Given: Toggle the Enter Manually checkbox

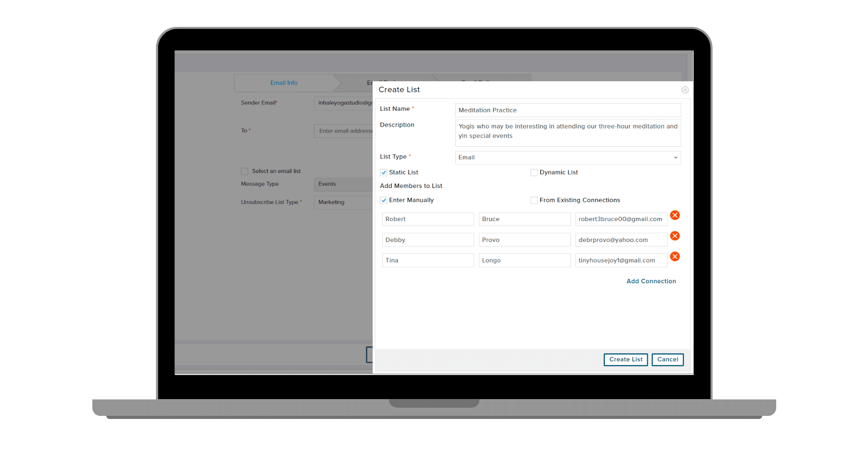Looking at the screenshot, I should tap(384, 200).
